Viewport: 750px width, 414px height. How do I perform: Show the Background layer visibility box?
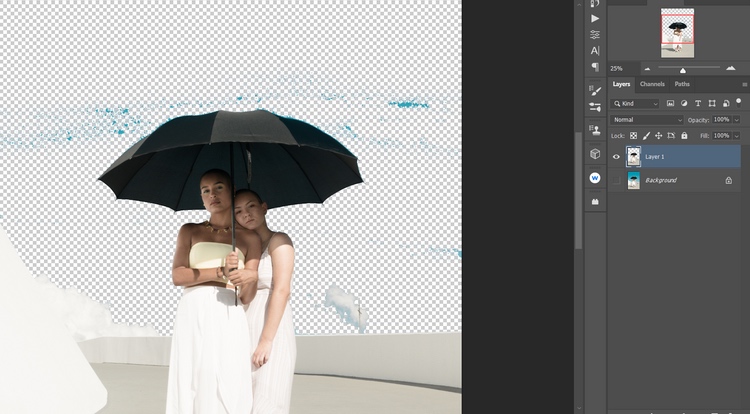click(616, 180)
